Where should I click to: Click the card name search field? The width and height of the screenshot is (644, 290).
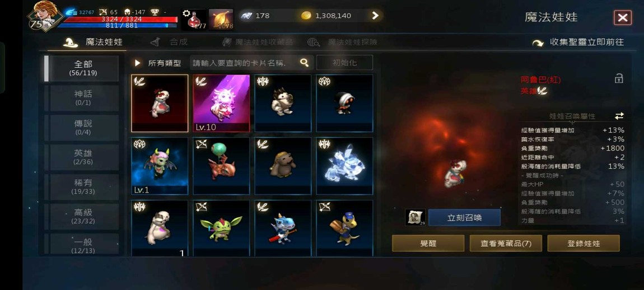pos(245,63)
